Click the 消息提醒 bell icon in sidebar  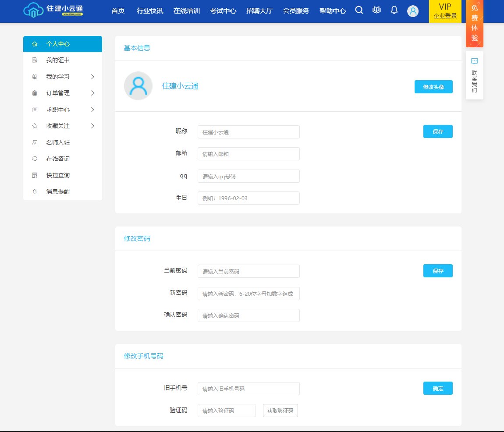click(35, 192)
